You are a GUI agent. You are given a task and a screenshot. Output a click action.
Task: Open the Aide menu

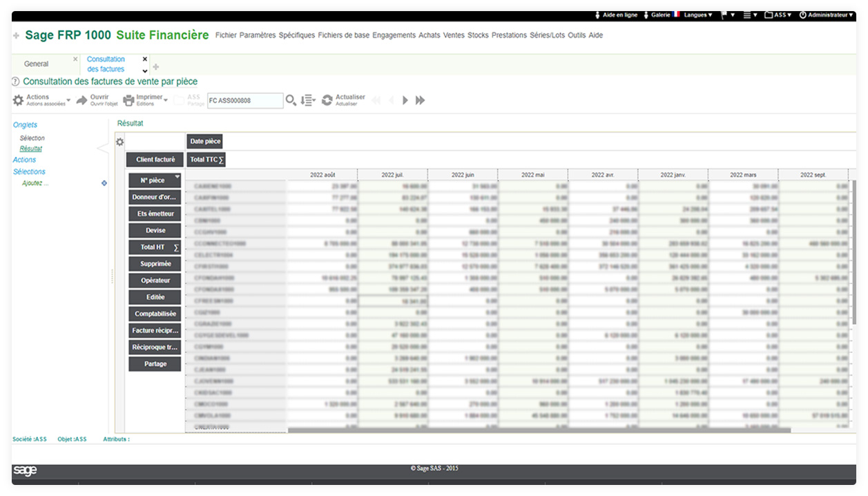[595, 35]
